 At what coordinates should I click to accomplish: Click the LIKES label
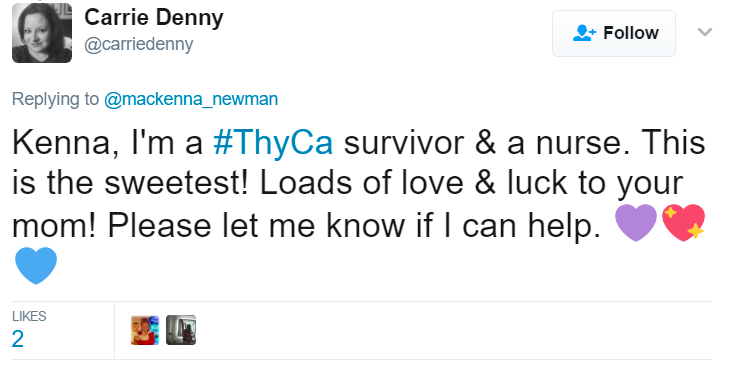click(x=29, y=316)
